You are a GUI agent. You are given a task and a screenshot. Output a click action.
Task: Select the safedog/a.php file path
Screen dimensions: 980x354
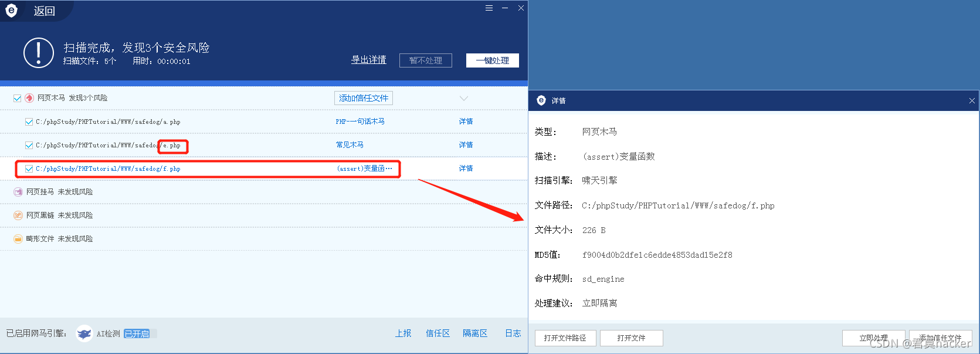pyautogui.click(x=108, y=122)
